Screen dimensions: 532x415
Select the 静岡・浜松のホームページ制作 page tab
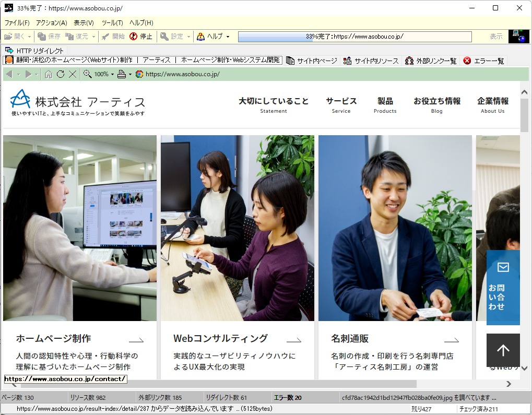point(143,60)
